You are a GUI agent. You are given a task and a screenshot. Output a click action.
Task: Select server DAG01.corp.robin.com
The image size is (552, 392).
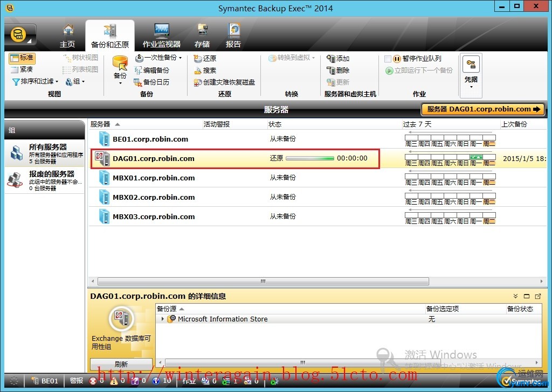154,158
